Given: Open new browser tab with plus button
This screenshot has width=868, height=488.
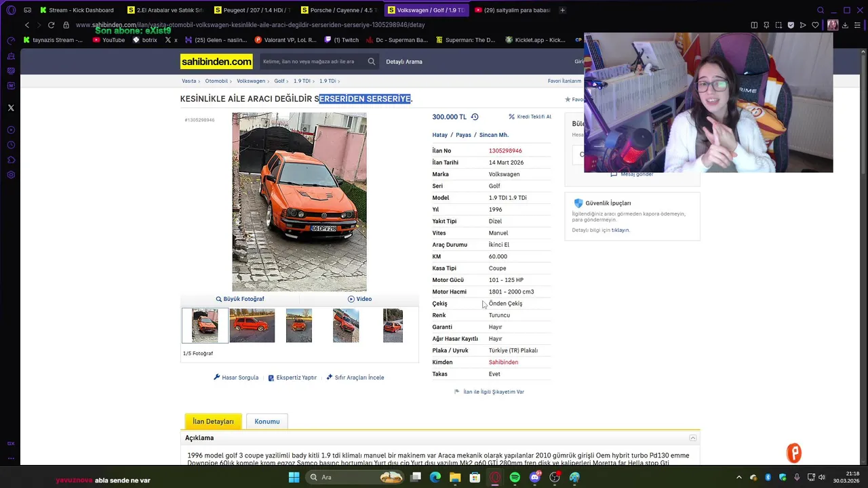Looking at the screenshot, I should click(x=562, y=10).
